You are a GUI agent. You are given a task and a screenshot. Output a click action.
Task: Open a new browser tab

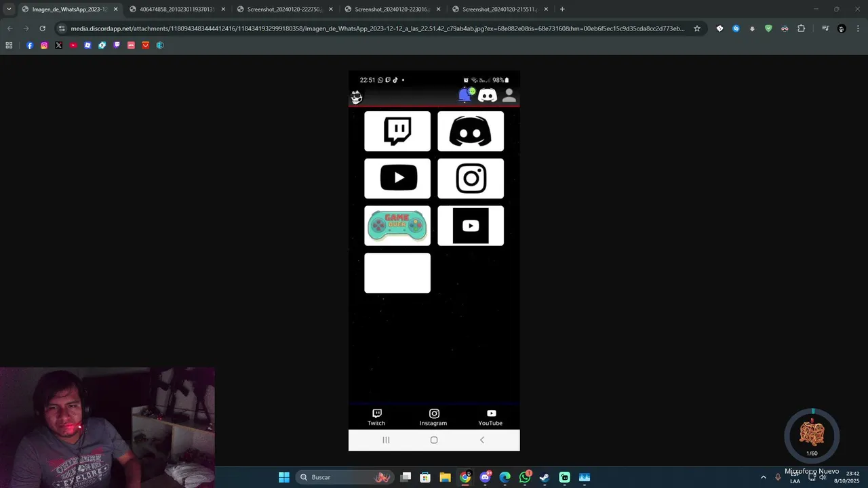(x=562, y=9)
